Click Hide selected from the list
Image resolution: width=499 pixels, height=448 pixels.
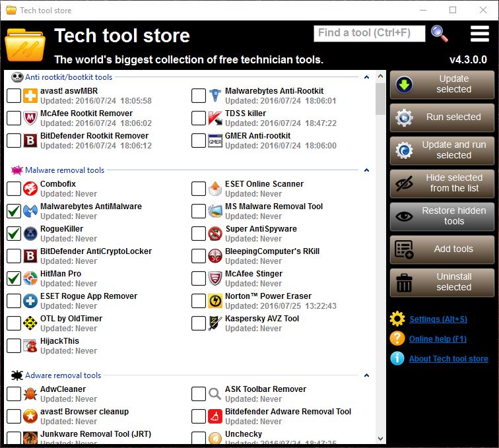pos(442,183)
